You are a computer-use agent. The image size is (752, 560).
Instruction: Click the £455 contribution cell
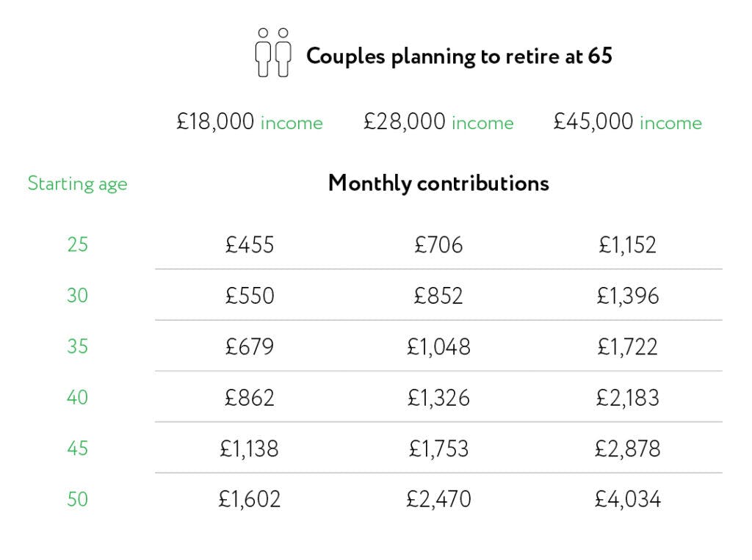(250, 245)
